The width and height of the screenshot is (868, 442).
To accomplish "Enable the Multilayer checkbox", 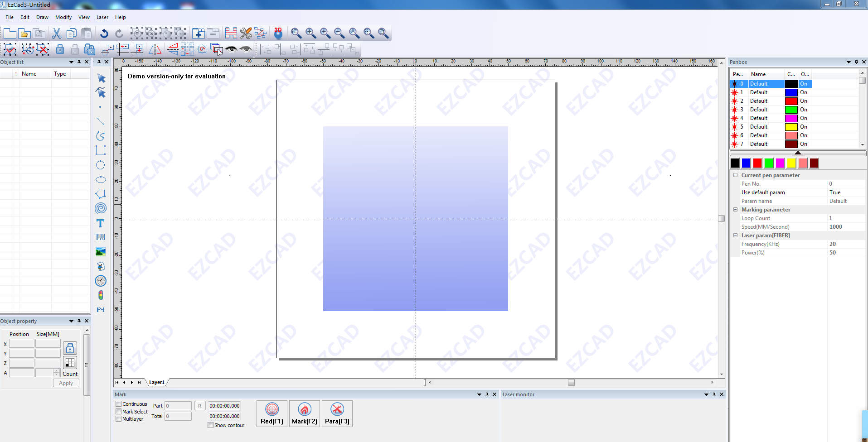I will 118,418.
